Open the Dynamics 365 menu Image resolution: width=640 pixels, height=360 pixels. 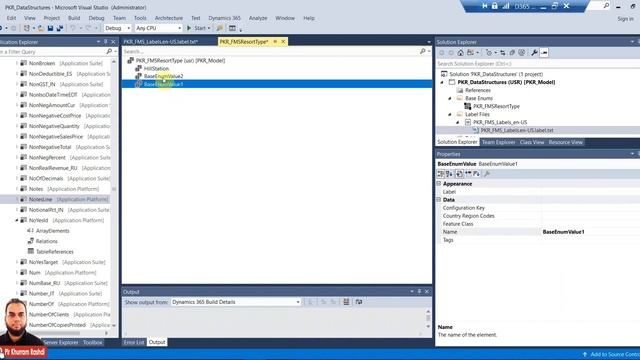(x=224, y=18)
